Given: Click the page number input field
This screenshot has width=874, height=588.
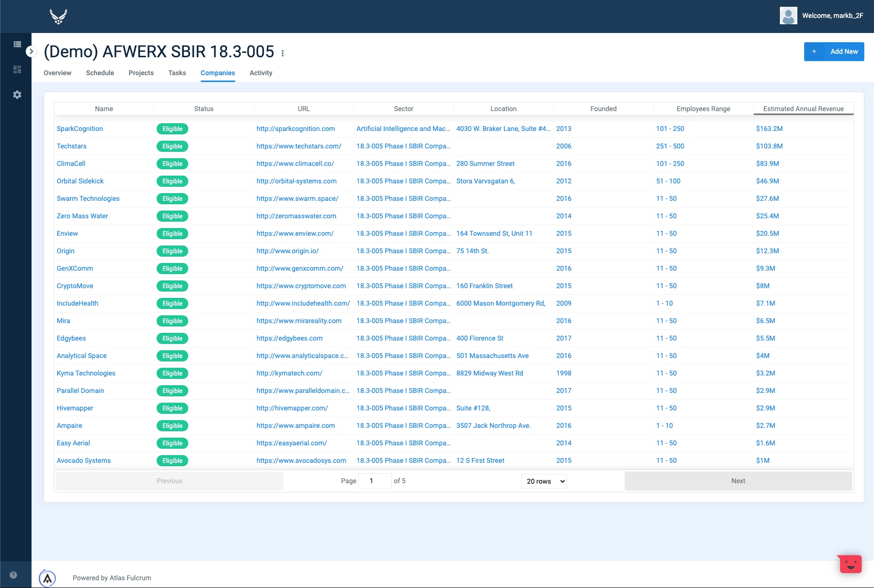Looking at the screenshot, I should [374, 481].
